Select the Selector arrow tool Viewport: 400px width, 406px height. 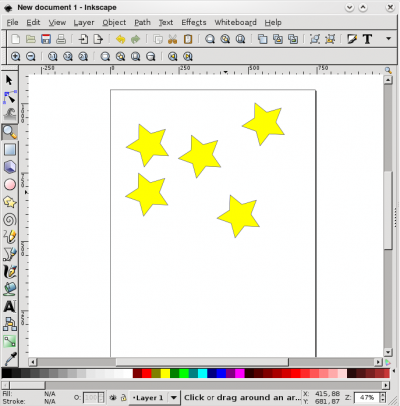point(9,80)
